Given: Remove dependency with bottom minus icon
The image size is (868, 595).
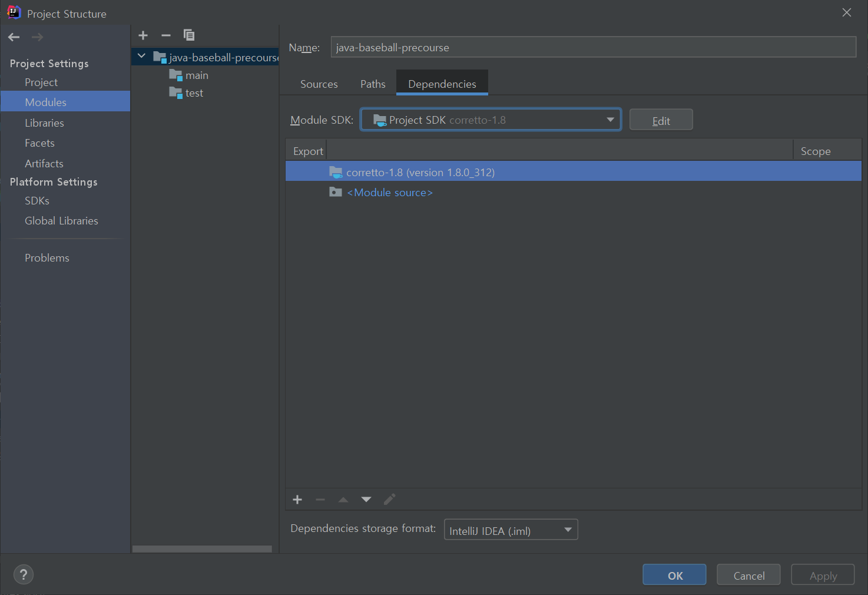Looking at the screenshot, I should point(320,500).
